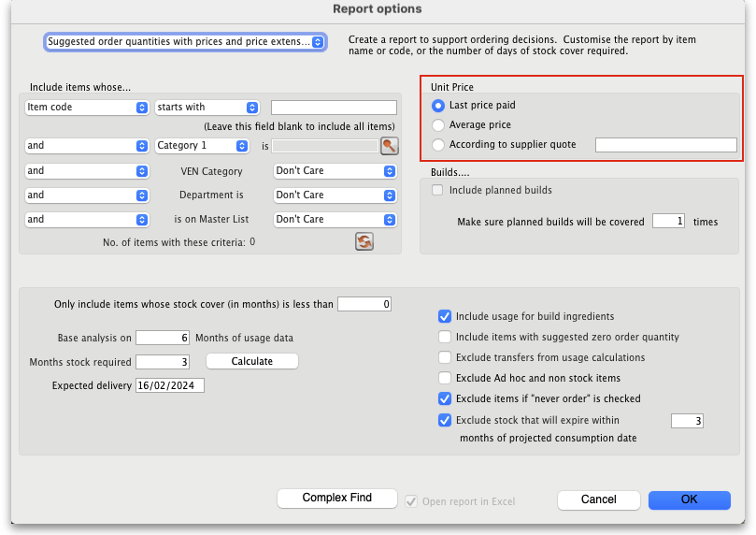Click the Expected delivery date field
The image size is (756, 535).
point(169,385)
